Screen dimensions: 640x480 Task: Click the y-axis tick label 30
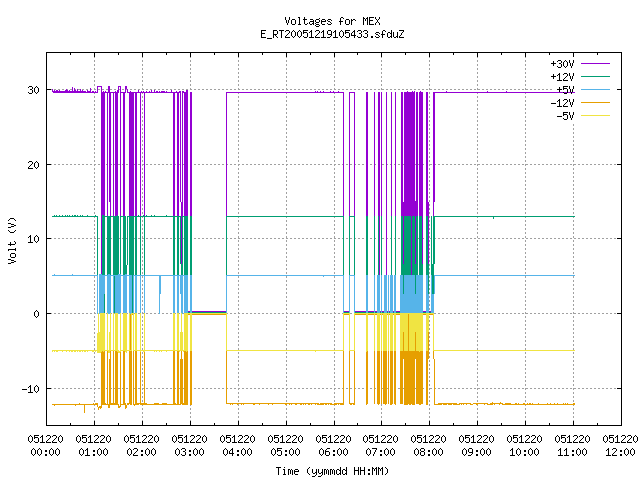[x=33, y=90]
